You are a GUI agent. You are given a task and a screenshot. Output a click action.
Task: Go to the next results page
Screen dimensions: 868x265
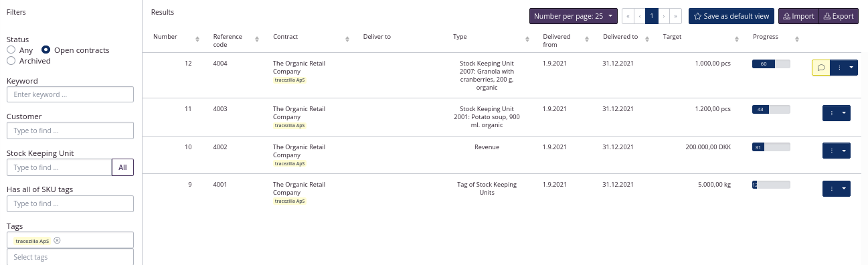(664, 16)
